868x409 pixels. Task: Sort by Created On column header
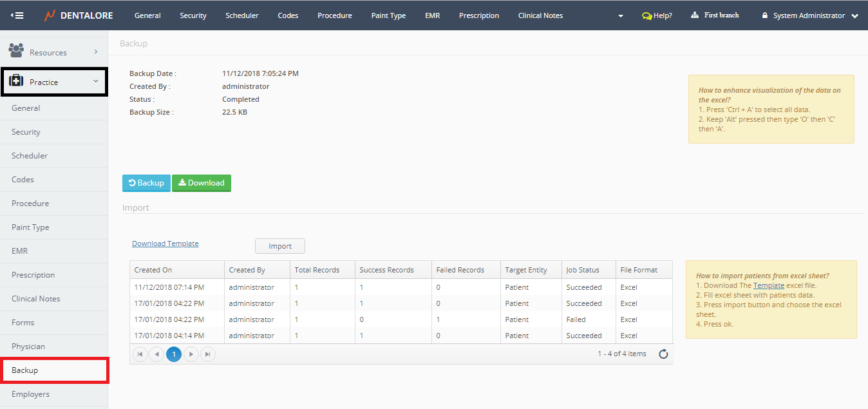153,270
